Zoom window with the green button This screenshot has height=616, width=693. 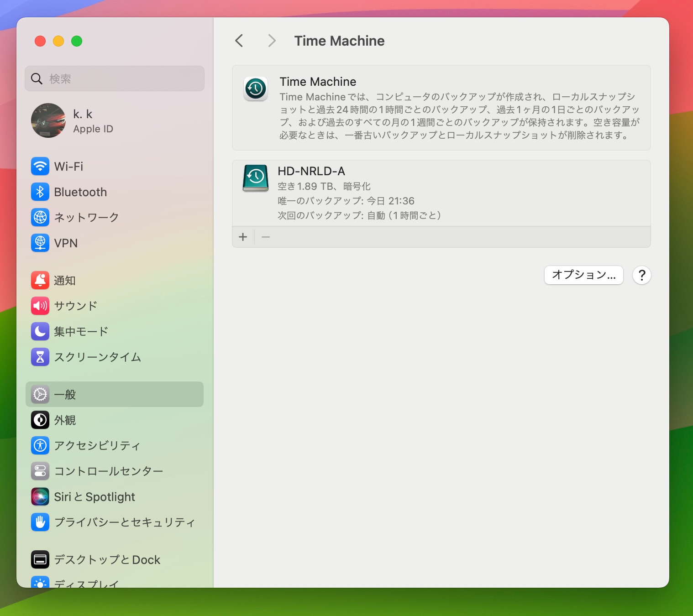[x=77, y=41]
